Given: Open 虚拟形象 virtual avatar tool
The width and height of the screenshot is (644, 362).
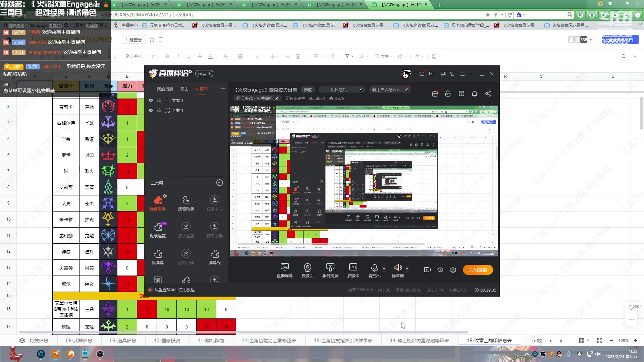Looking at the screenshot, I should (186, 257).
